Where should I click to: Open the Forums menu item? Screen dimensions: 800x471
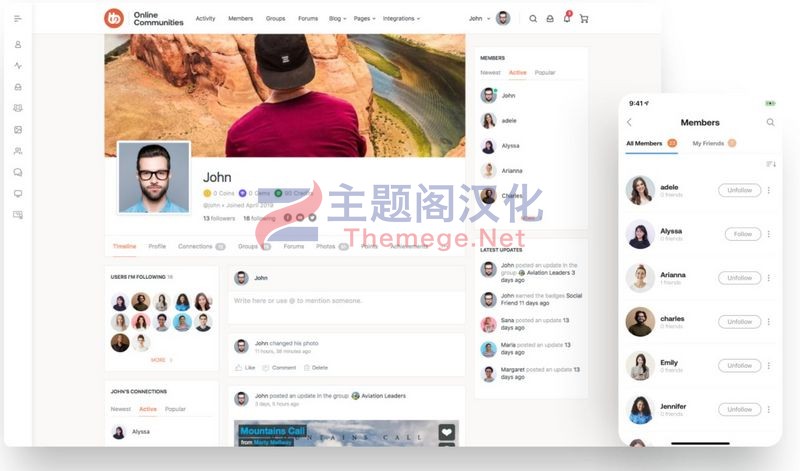[308, 18]
